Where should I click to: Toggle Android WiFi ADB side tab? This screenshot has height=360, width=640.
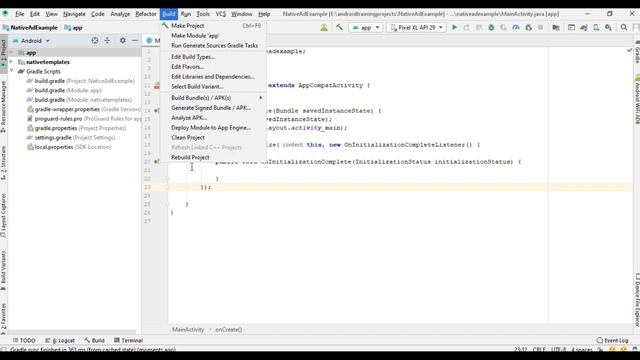tap(637, 100)
